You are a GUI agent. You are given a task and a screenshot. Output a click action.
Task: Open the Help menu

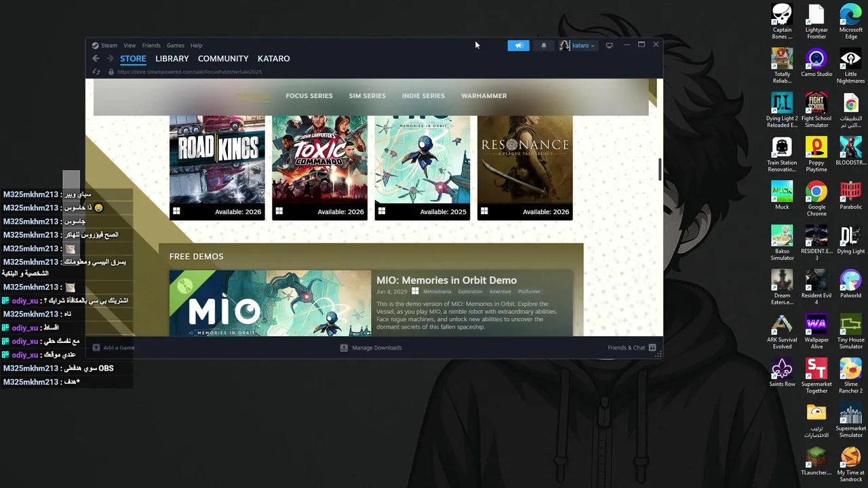point(196,45)
